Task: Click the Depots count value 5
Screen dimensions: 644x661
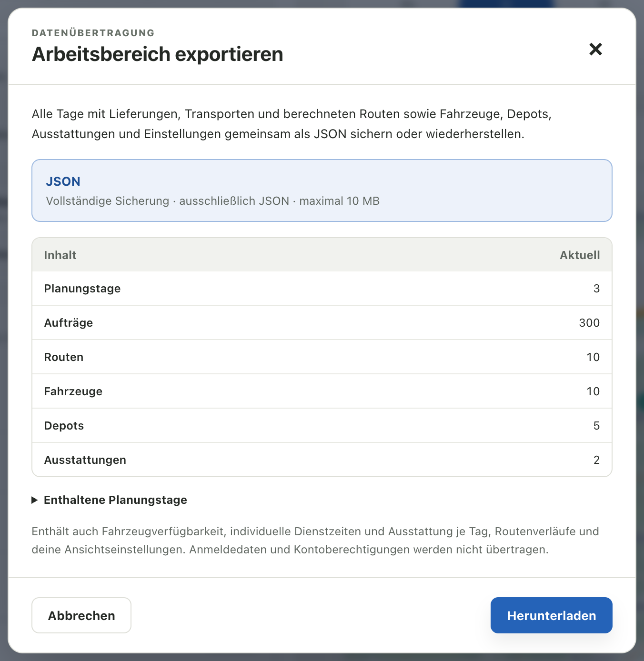Action: point(596,426)
